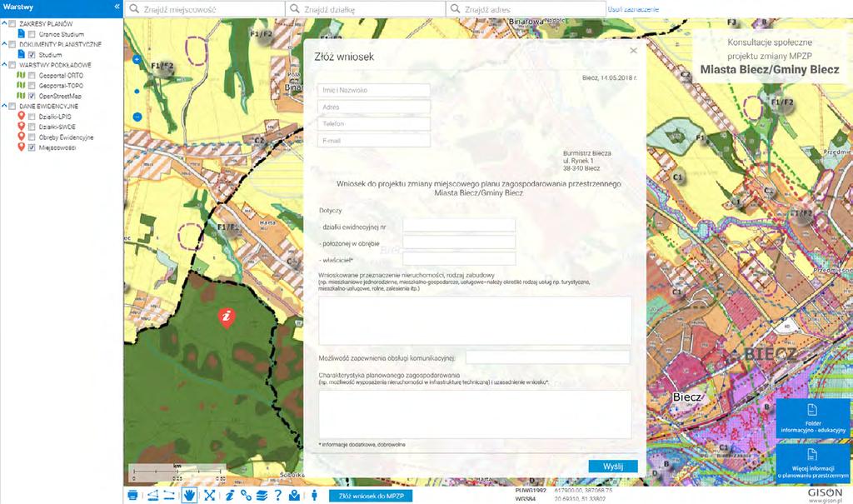Screen dimensions: 853x504
Task: Click the Znajdź działkę search field
Action: [x=366, y=9]
